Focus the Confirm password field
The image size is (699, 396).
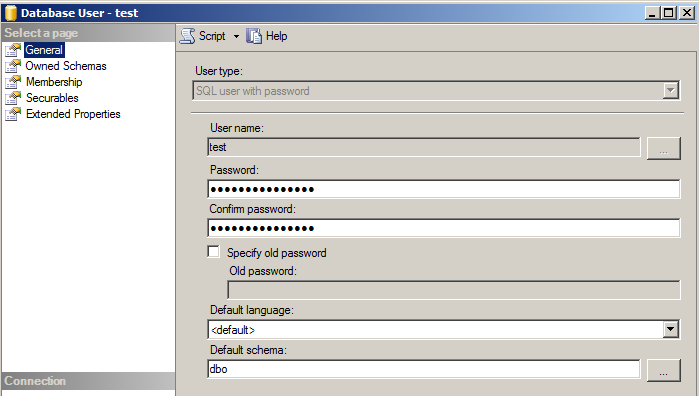444,228
